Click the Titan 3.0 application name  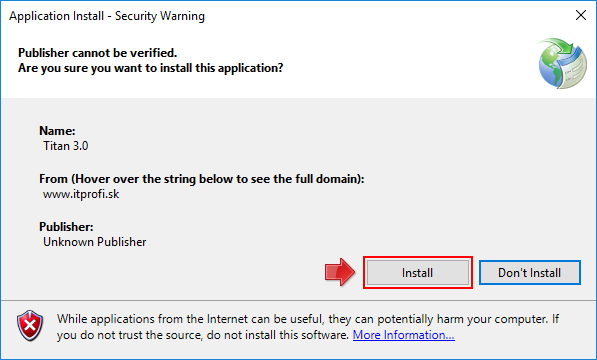point(65,146)
